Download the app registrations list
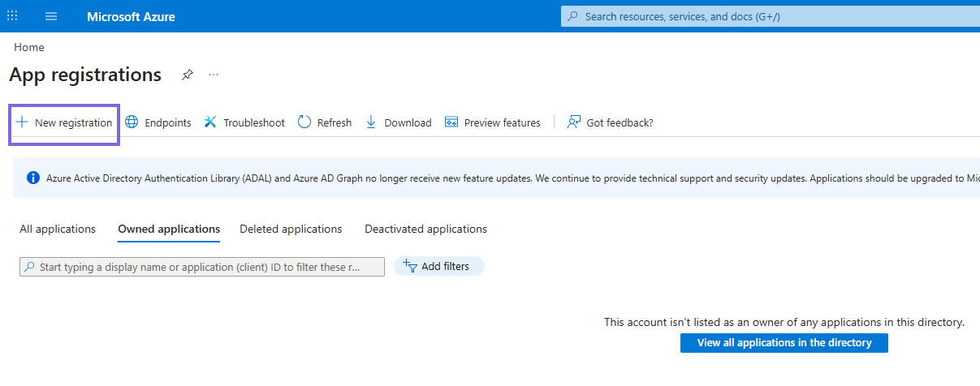The width and height of the screenshot is (980, 386). (398, 123)
